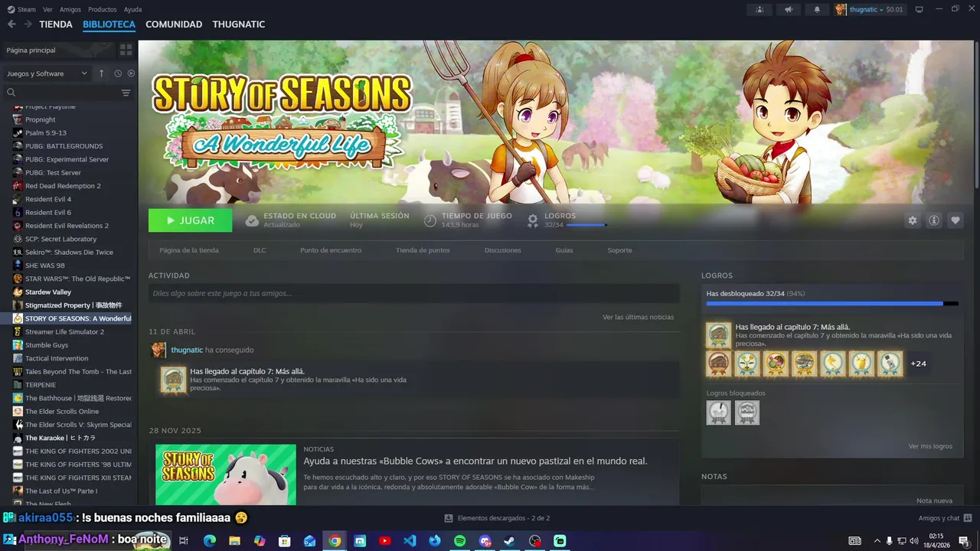The image size is (980, 551).
Task: Click Nota nueva button
Action: 934,500
